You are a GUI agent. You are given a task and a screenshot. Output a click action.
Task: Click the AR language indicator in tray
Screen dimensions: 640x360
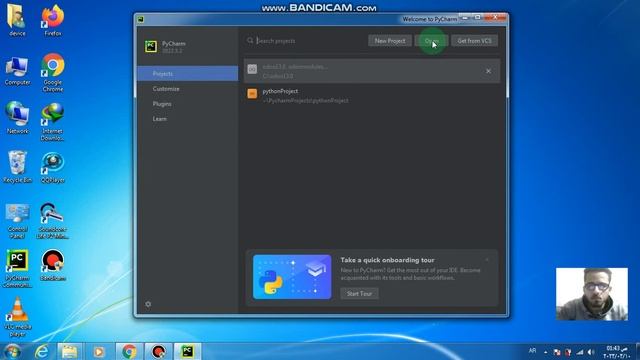pos(532,351)
